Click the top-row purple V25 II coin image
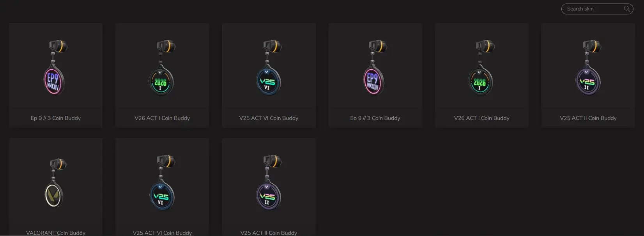This screenshot has width=644, height=236. 588,67
